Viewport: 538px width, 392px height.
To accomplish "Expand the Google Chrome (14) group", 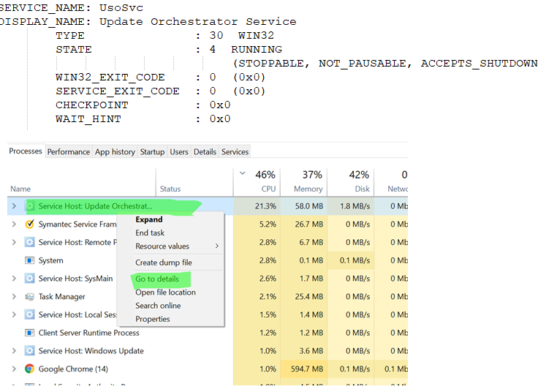I will [14, 369].
